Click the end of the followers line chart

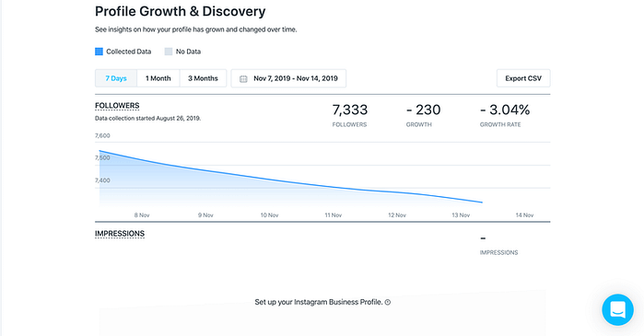click(482, 203)
